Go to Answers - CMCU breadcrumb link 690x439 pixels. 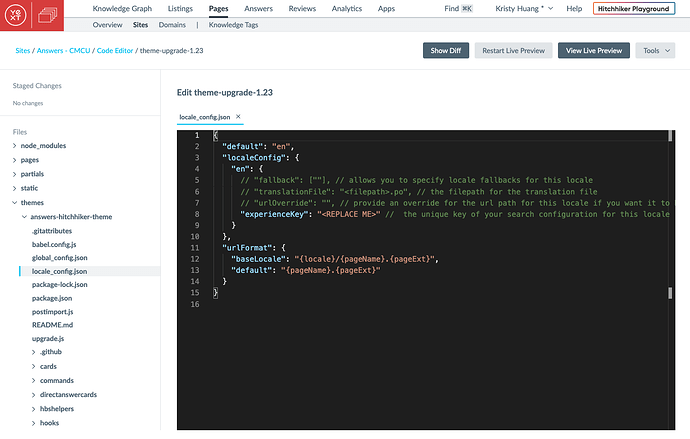(x=63, y=51)
